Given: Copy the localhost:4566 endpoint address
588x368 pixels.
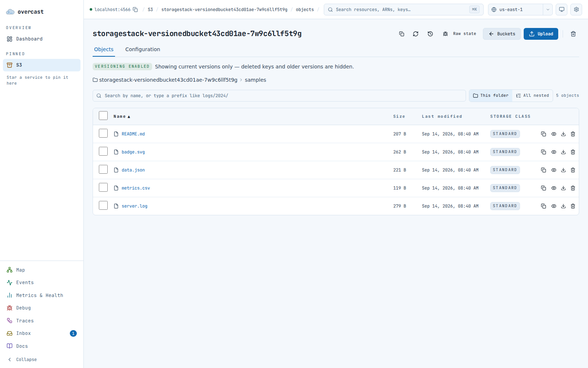Looking at the screenshot, I should (135, 10).
